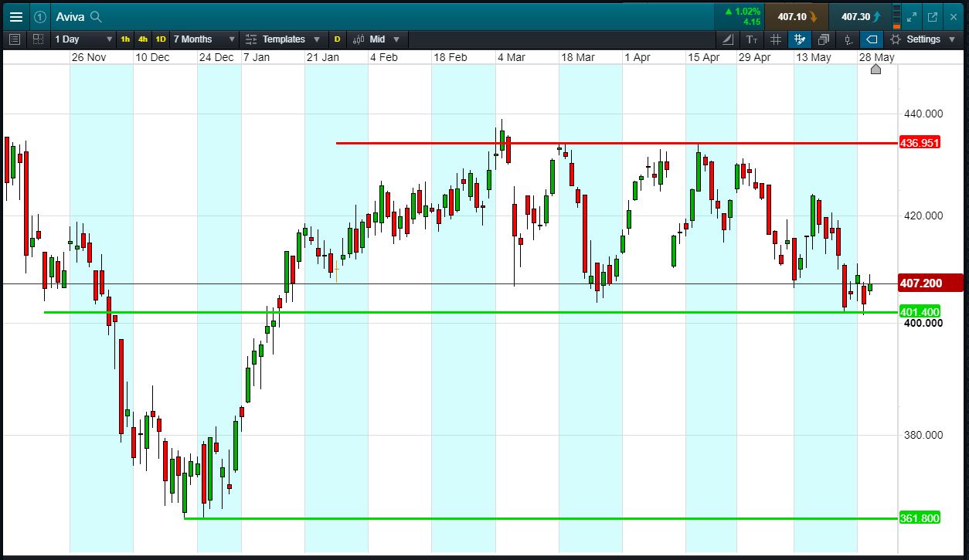Select the green 401.400 support line label
Image resolution: width=969 pixels, height=560 pixels.
[920, 312]
